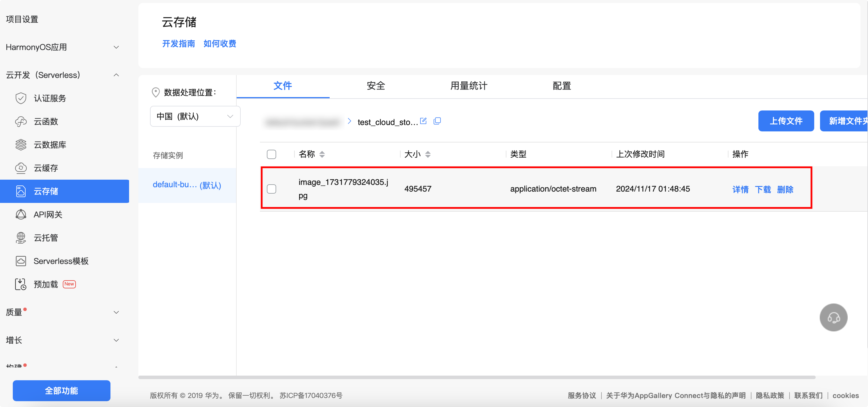Open the cookies footer link
Screen dimensions: 868x407
click(845, 395)
